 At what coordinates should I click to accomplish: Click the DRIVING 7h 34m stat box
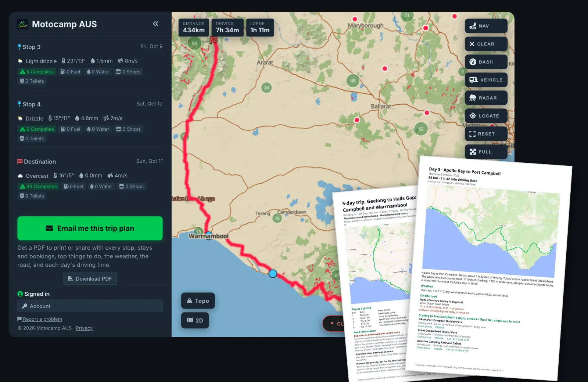[227, 28]
